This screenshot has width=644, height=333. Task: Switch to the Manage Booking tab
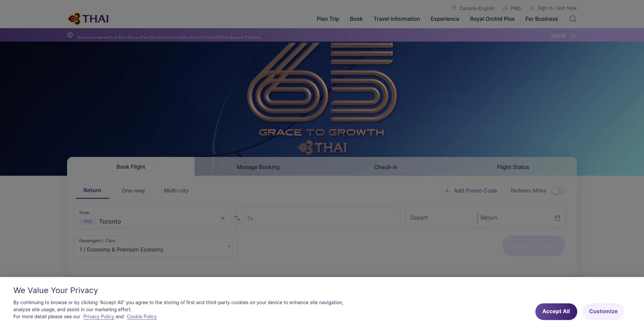258,167
